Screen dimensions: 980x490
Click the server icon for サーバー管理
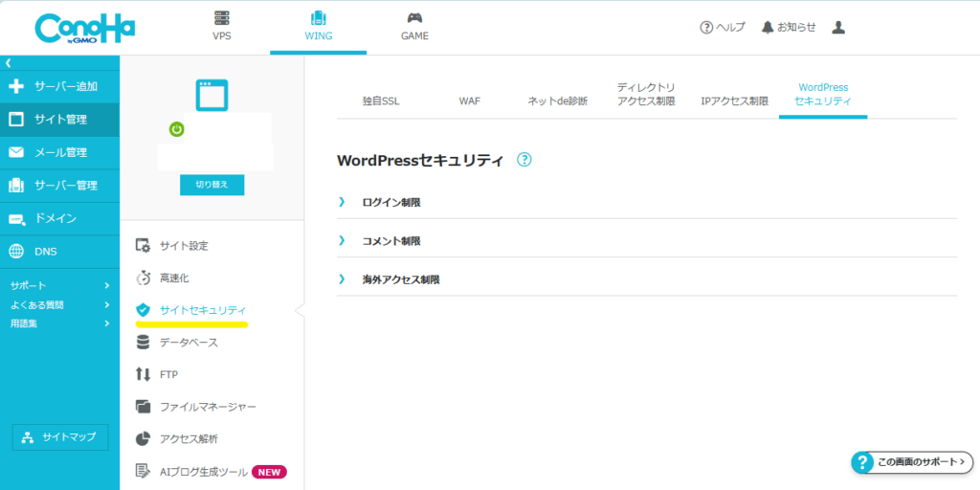pyautogui.click(x=17, y=186)
